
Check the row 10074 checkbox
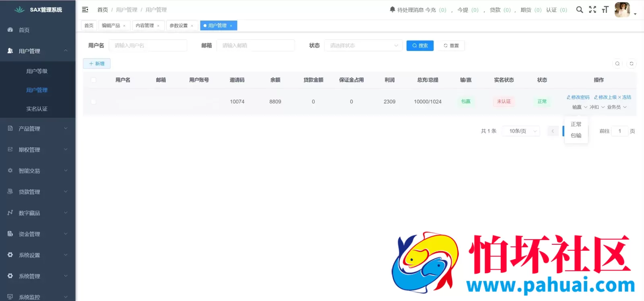pos(93,102)
